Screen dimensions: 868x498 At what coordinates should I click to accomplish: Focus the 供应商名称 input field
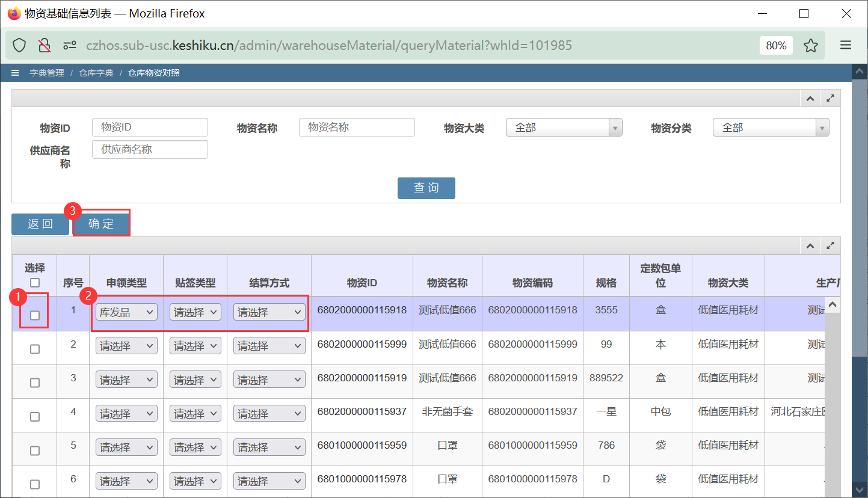150,149
